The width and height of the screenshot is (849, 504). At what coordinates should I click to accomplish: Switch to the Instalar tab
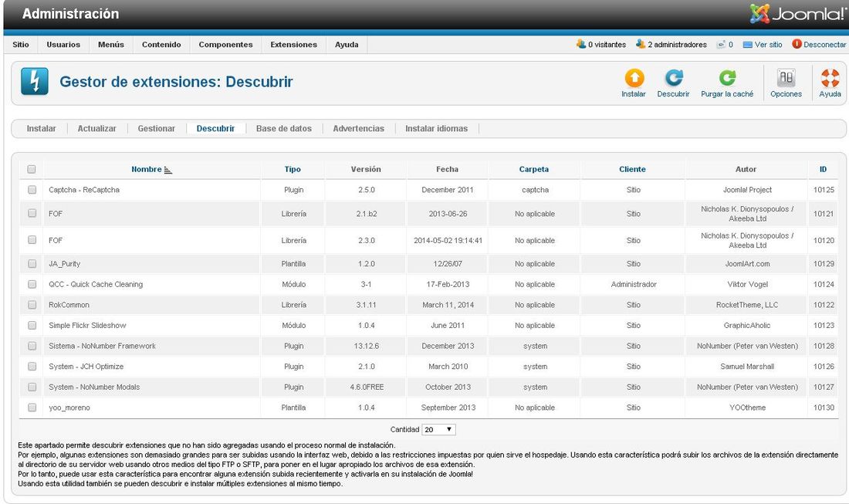pos(41,128)
